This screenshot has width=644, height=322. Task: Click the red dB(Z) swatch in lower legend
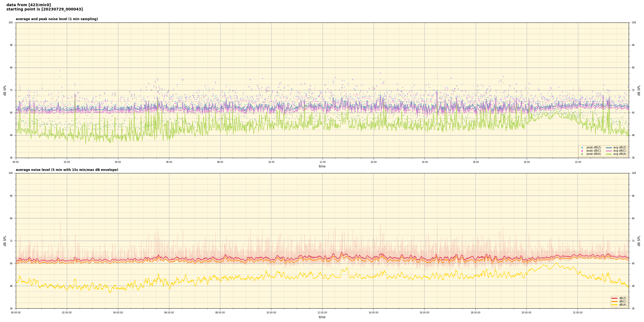point(614,298)
